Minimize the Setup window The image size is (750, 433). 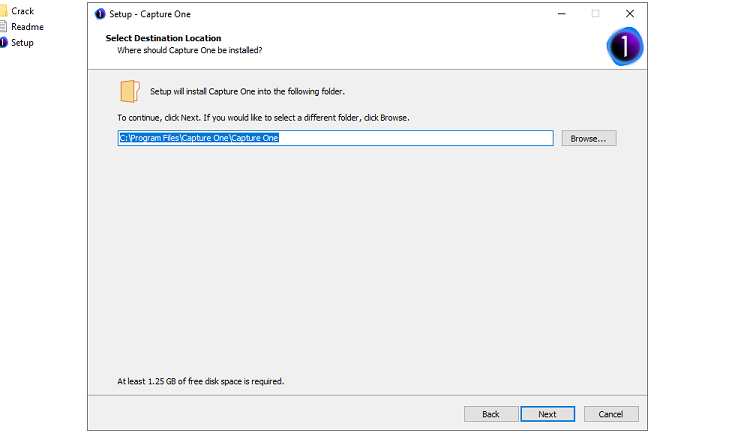coord(562,14)
